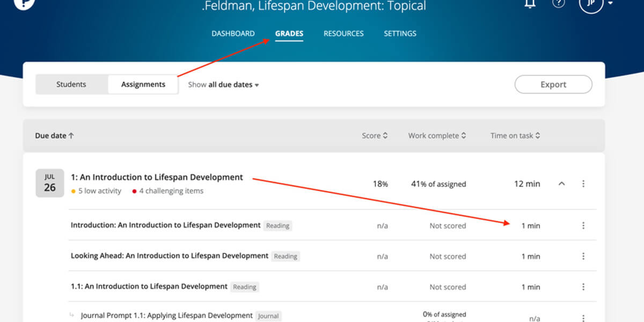This screenshot has height=322, width=644.
Task: Open the three-dot menu for Looking Ahead reading
Action: tap(583, 257)
